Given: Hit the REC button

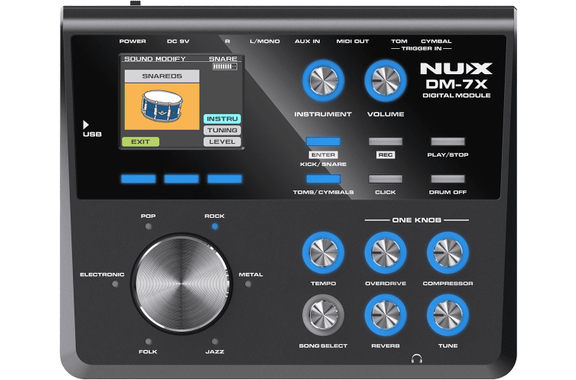Looking at the screenshot, I should (385, 141).
